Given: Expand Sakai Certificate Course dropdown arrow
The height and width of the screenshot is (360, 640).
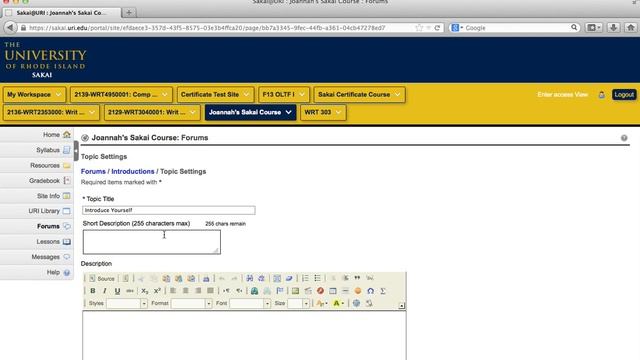Looking at the screenshot, I should click(x=398, y=95).
